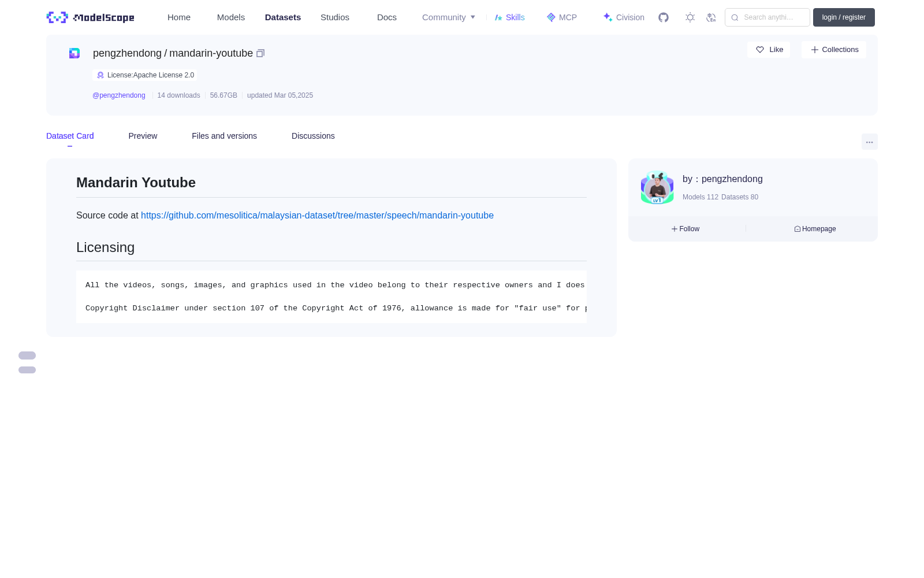Click the license badge icon
Image resolution: width=924 pixels, height=578 pixels.
100,75
